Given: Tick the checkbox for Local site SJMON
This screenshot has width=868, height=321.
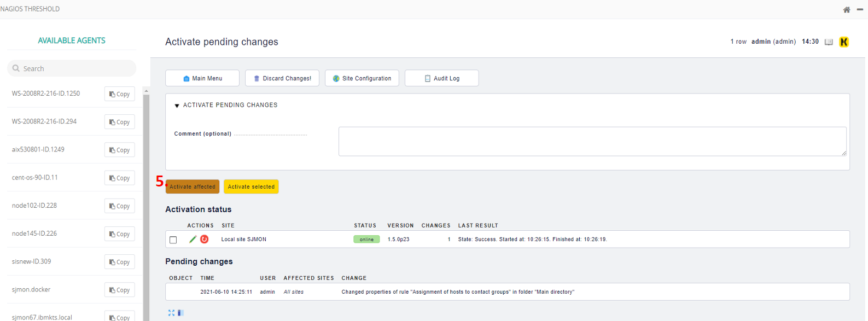Looking at the screenshot, I should pos(173,240).
